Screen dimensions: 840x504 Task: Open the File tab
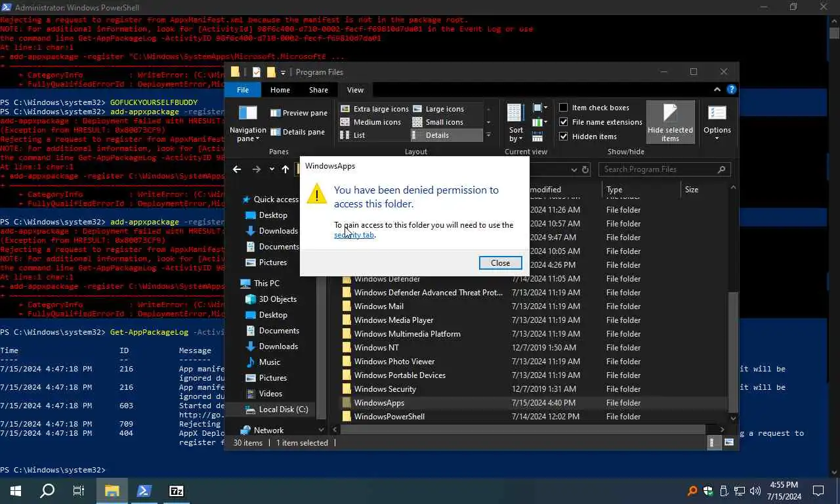coord(243,90)
